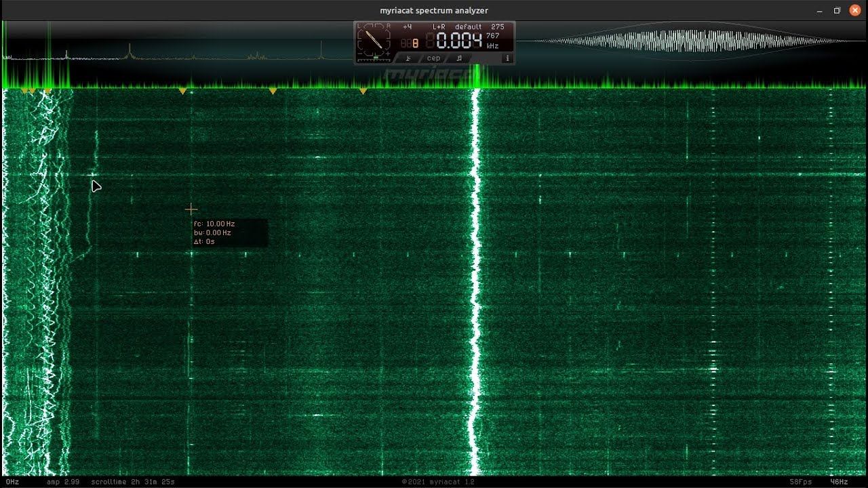The image size is (868, 488).
Task: Select the leftmost yellow frequency marker
Action: click(24, 90)
